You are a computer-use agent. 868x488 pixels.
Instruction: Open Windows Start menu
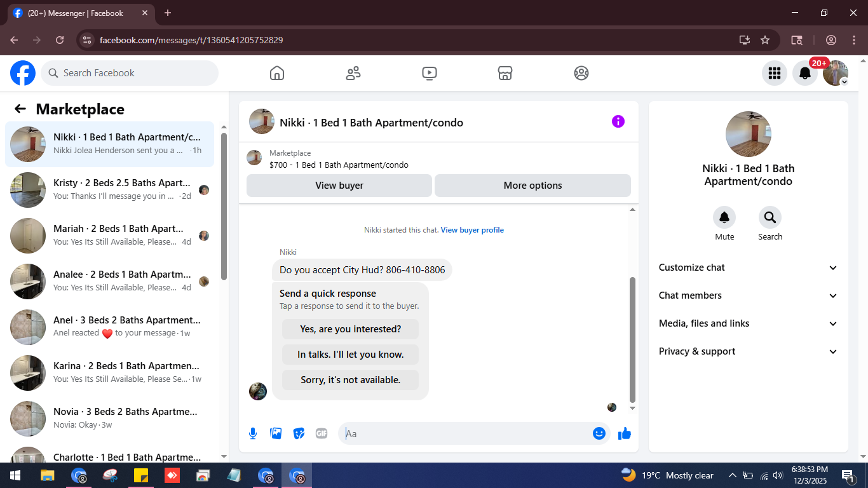[x=15, y=475]
